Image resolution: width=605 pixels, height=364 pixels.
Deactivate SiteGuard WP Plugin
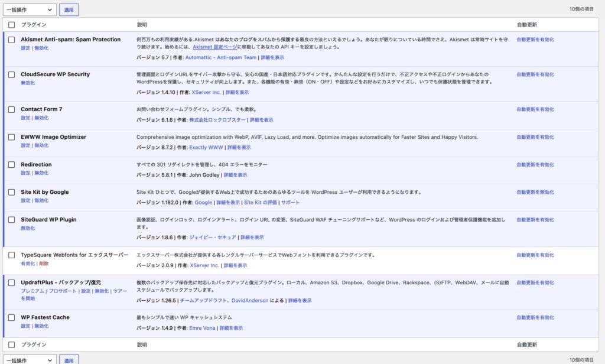[x=28, y=228]
